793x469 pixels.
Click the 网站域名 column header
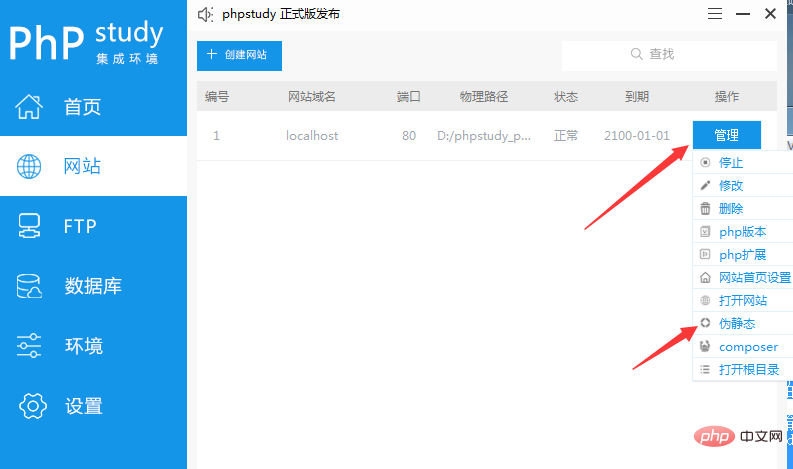[x=312, y=97]
